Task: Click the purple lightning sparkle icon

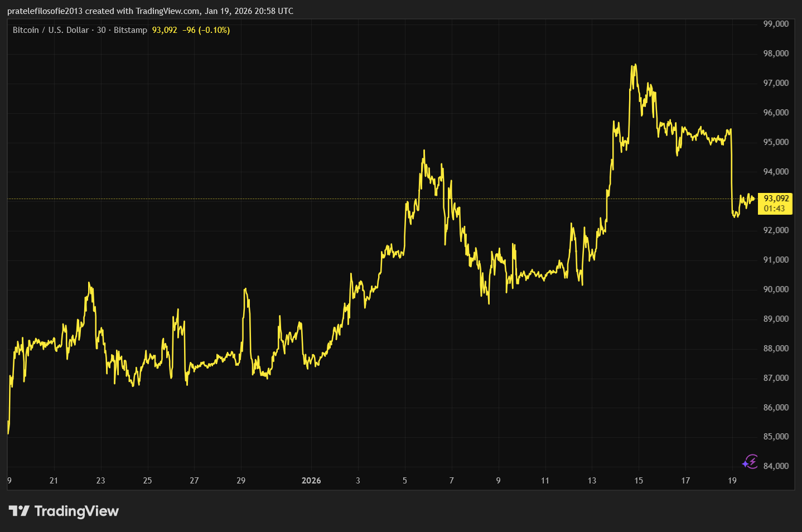Action: click(x=750, y=462)
